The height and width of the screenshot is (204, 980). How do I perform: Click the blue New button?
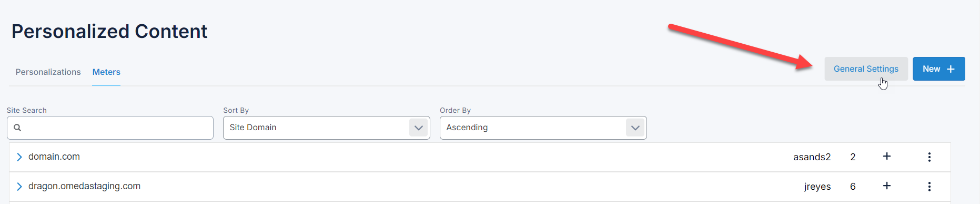point(939,69)
